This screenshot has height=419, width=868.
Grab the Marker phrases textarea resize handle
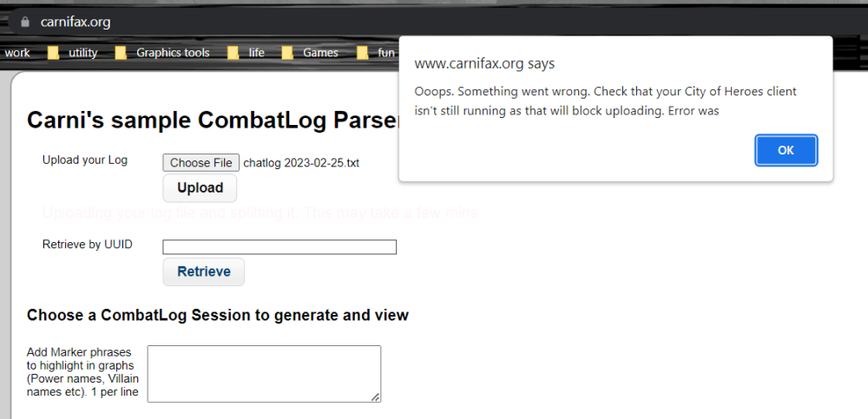click(375, 396)
